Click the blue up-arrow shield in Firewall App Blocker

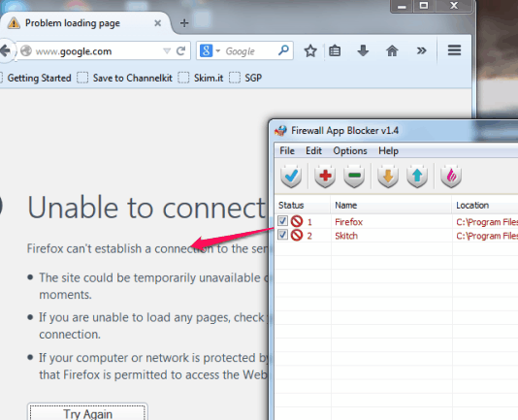417,177
